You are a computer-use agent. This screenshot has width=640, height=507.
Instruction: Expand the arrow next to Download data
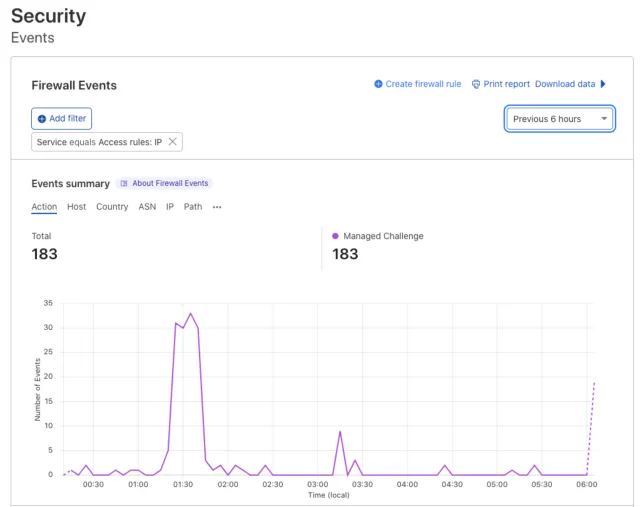[x=603, y=84]
